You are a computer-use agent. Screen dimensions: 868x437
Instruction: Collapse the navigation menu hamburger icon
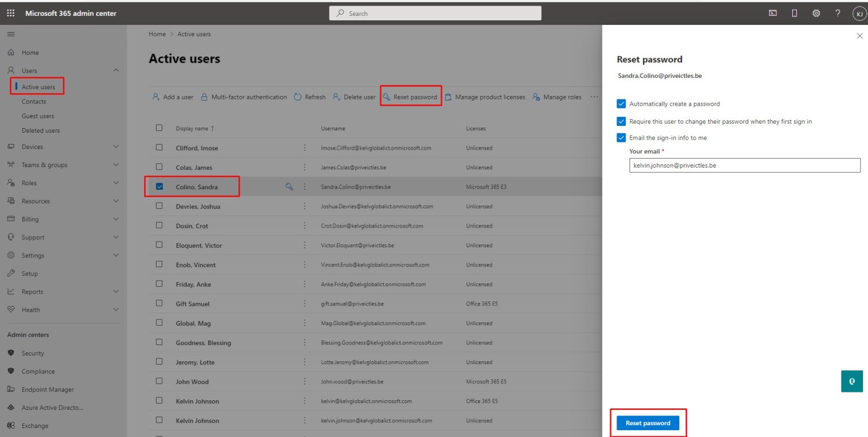[x=11, y=34]
